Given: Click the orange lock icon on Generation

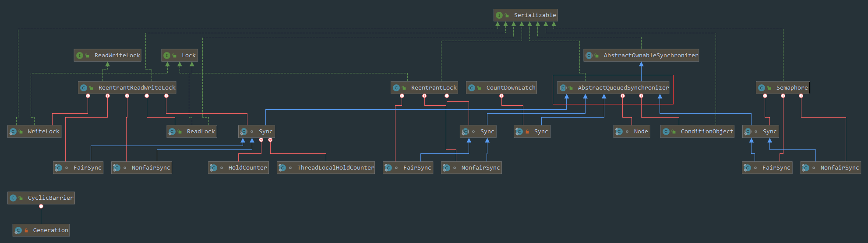Looking at the screenshot, I should tap(26, 230).
